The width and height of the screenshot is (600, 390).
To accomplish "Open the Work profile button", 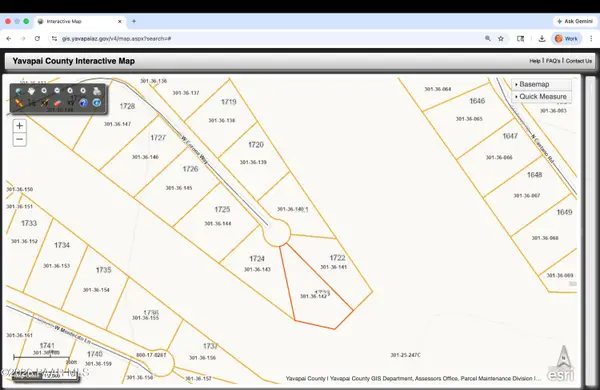I will point(566,39).
